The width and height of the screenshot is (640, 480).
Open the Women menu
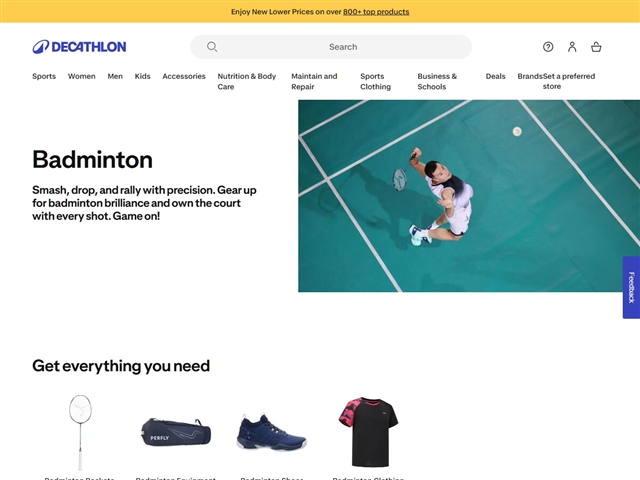pyautogui.click(x=82, y=76)
